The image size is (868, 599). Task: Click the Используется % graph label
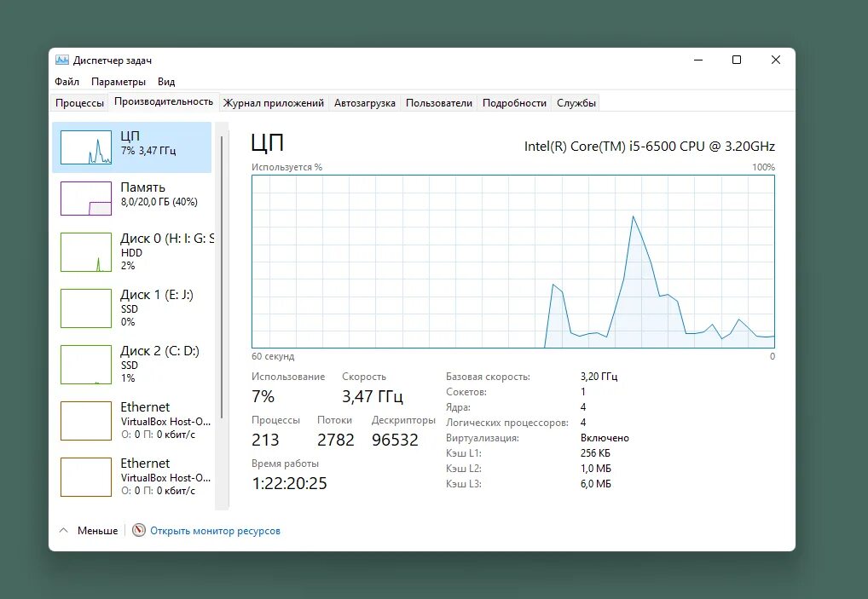pos(286,167)
